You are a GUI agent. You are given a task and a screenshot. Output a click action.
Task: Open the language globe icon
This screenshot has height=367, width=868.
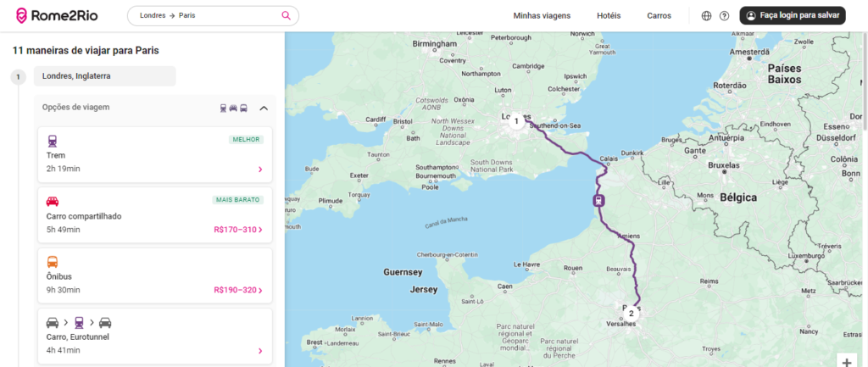pyautogui.click(x=707, y=15)
